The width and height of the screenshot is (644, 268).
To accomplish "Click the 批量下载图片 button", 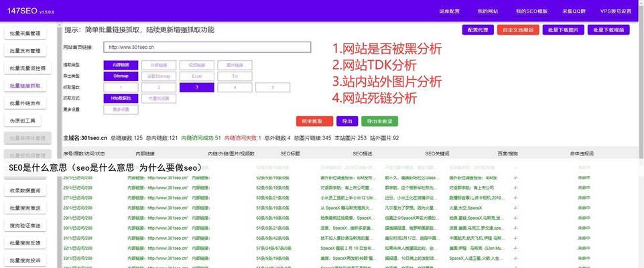I will coord(563,30).
